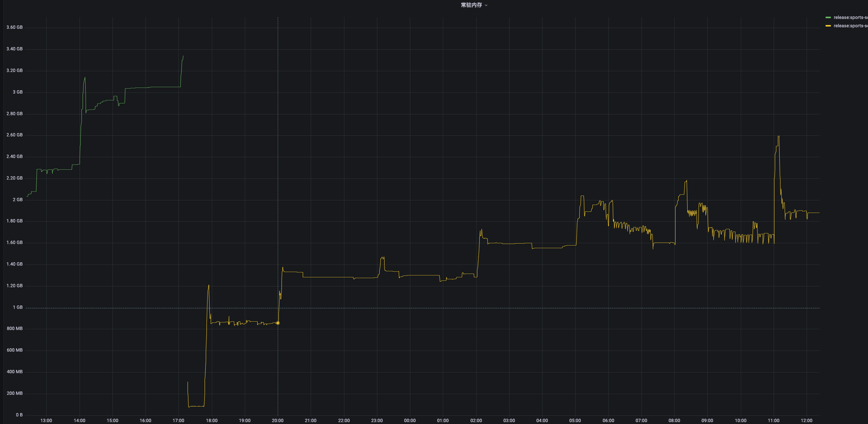The height and width of the screenshot is (424, 868).
Task: Click the yellow series color swatch in legend
Action: coord(828,26)
